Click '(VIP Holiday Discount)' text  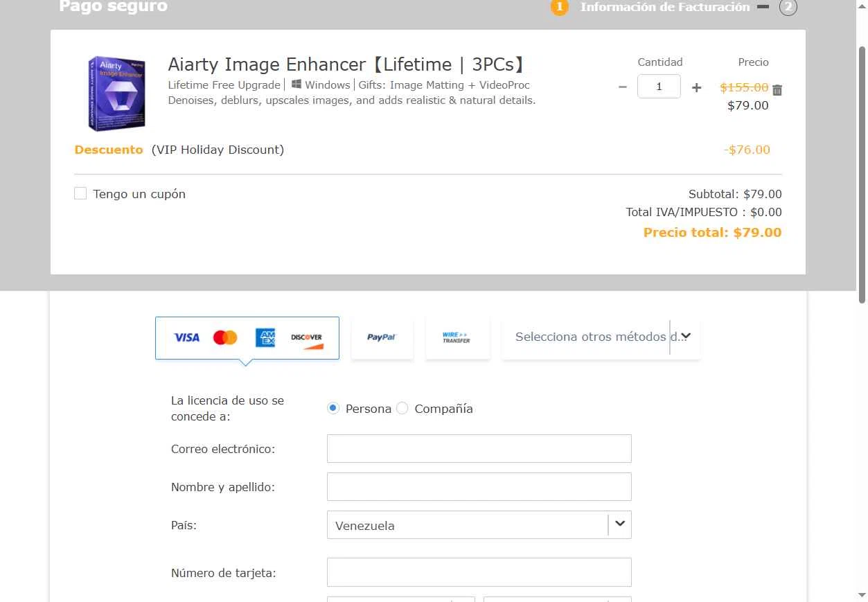pos(218,150)
